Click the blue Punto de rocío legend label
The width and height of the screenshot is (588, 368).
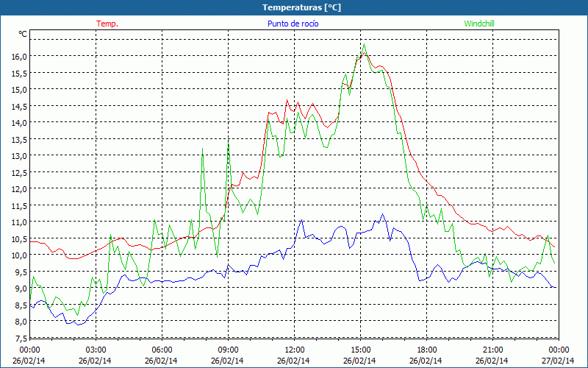293,24
